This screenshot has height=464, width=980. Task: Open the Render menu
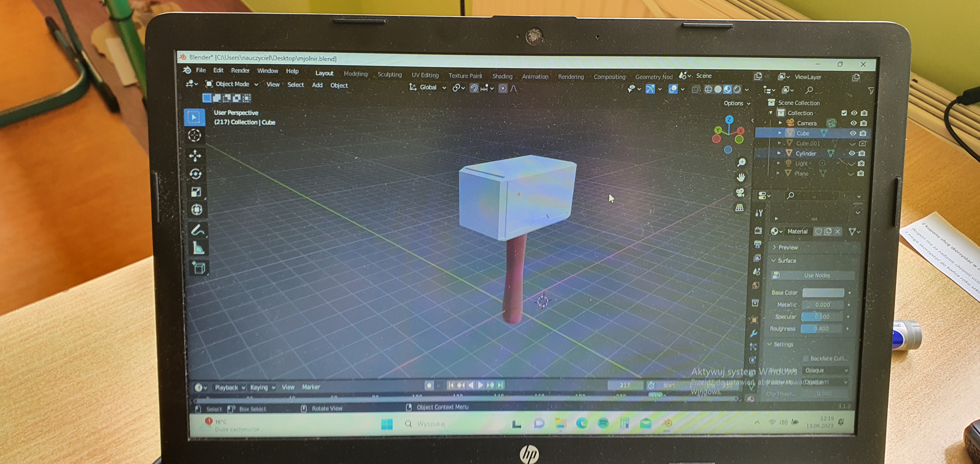(x=240, y=71)
